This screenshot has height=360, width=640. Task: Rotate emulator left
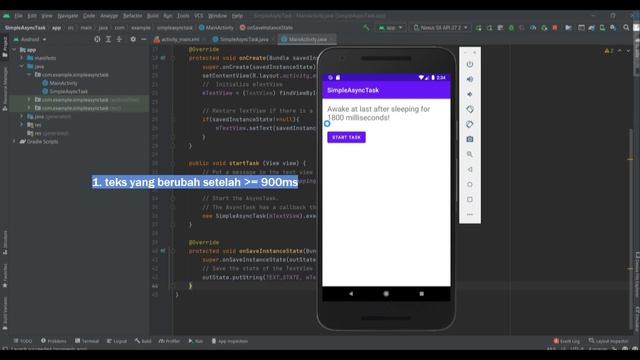coord(470,109)
